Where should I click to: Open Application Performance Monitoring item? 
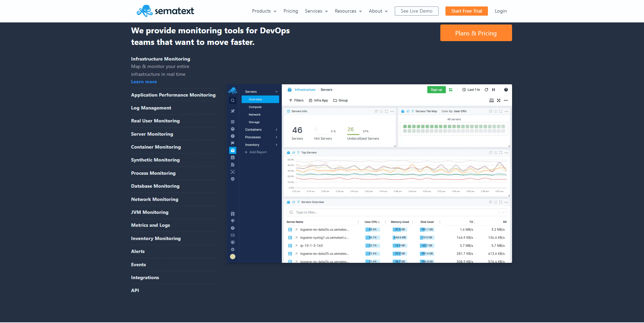coord(173,95)
